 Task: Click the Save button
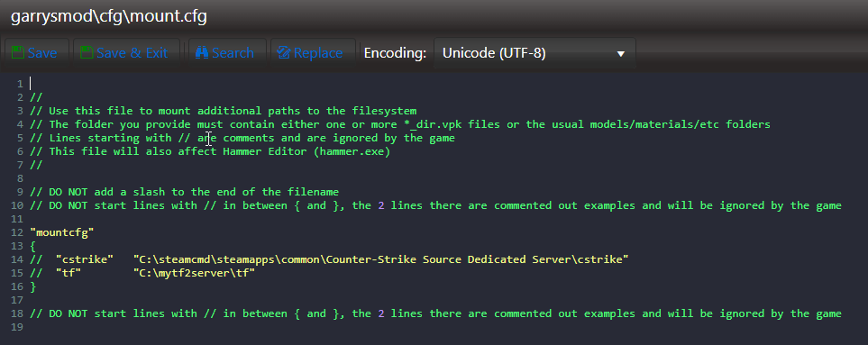coord(37,53)
